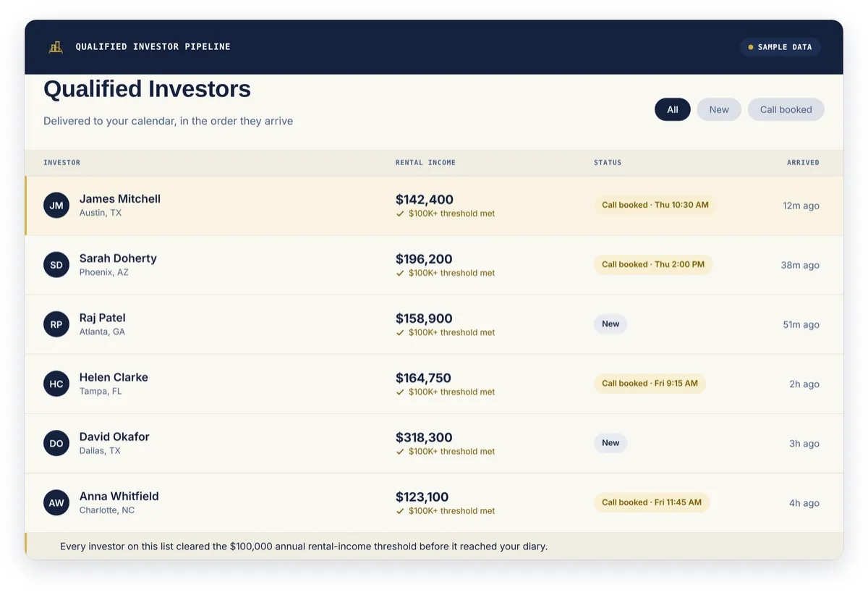Image resolution: width=868 pixels, height=595 pixels.
Task: Click the 3h ago arrival time
Action: 804,443
